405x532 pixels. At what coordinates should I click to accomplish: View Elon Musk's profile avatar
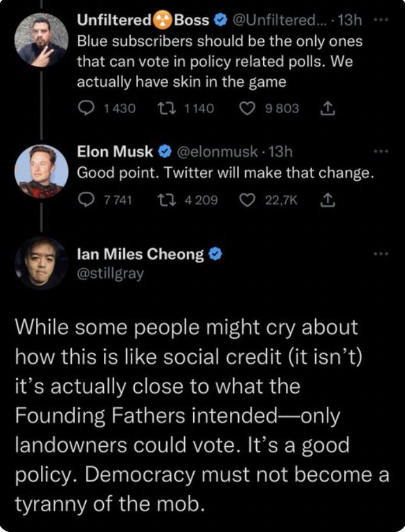(41, 171)
